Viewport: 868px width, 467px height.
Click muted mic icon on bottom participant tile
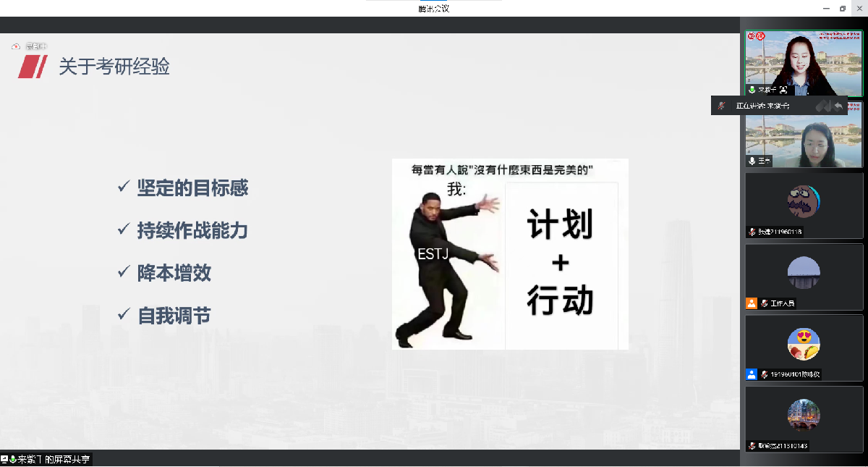[752, 445]
